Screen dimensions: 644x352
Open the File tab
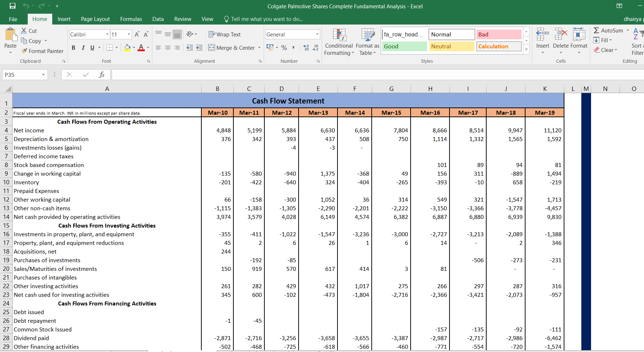[13, 19]
